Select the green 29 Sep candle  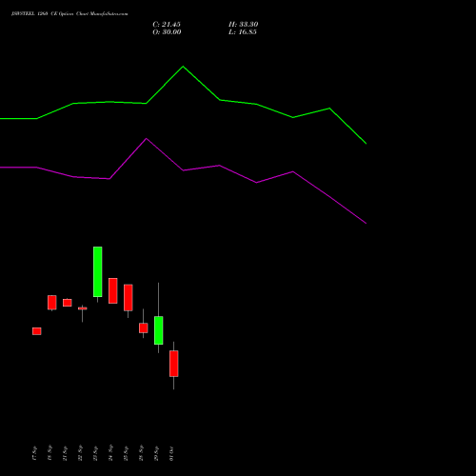(159, 330)
